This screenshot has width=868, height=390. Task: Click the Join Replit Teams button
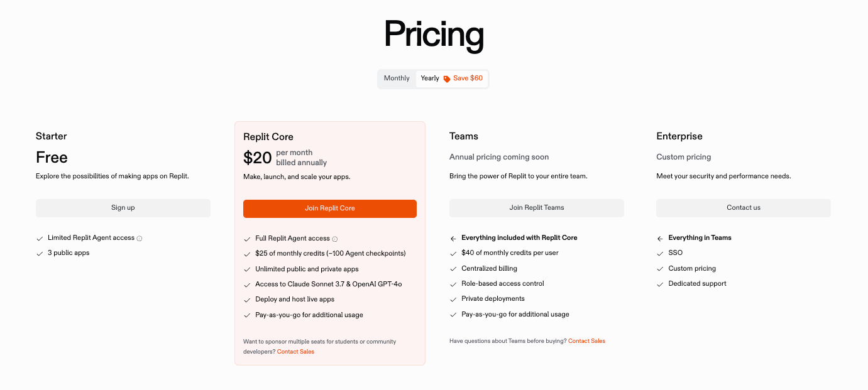click(537, 208)
